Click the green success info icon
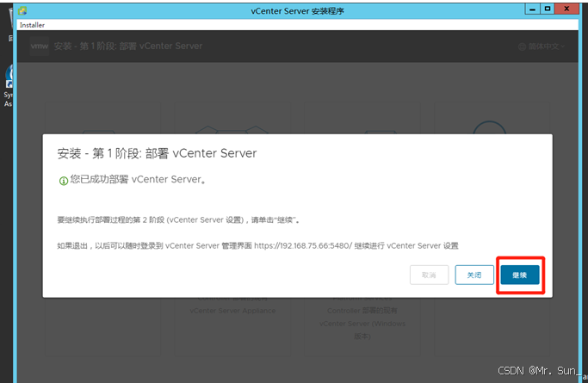The image size is (588, 383). click(64, 181)
